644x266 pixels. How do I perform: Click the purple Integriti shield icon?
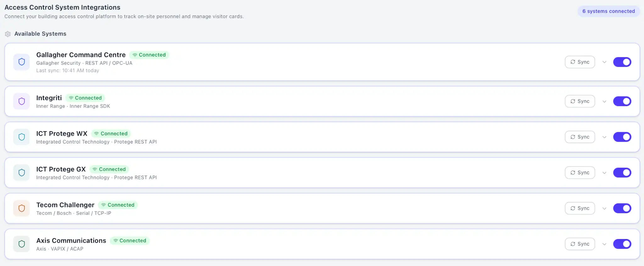[22, 101]
